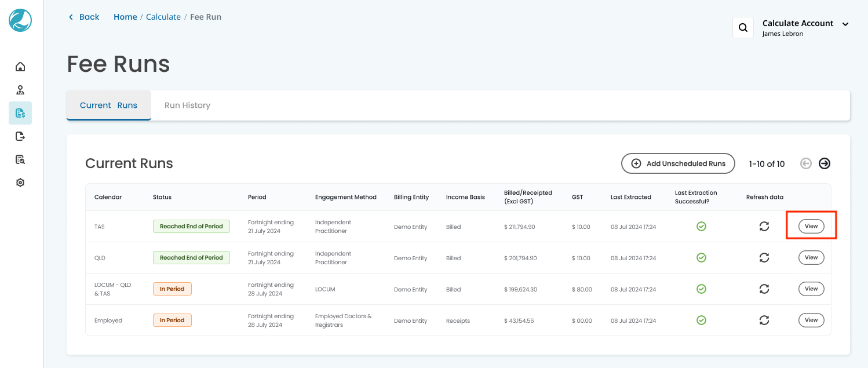Click the $ 80.00 GST value

coord(582,290)
